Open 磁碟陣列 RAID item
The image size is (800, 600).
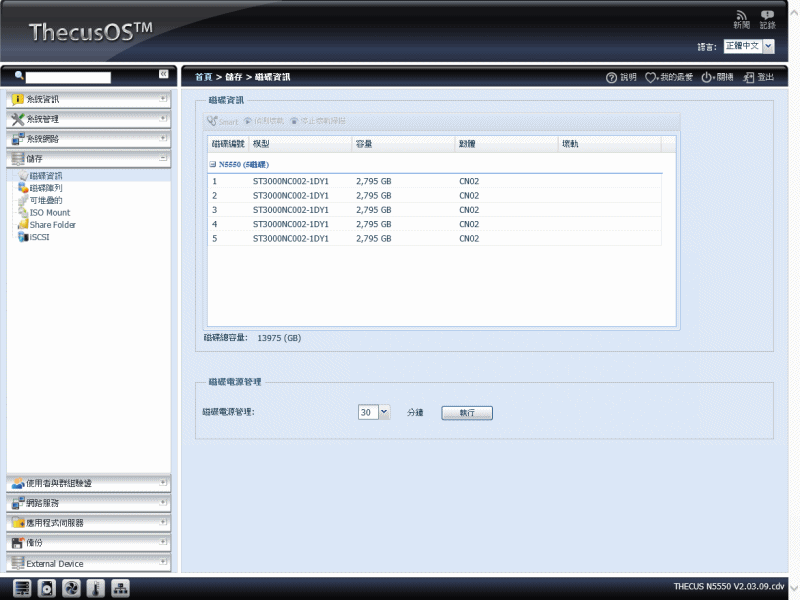pyautogui.click(x=45, y=188)
